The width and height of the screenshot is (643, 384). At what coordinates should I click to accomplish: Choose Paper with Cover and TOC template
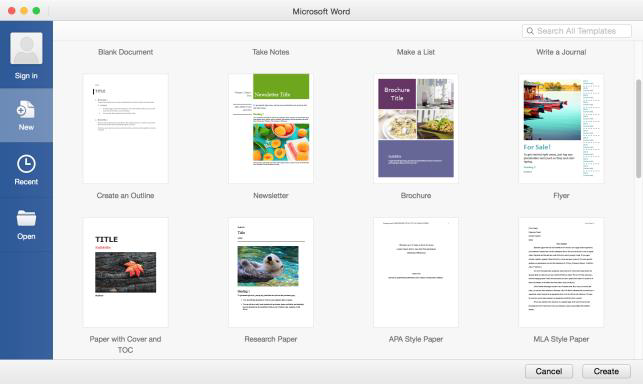click(x=125, y=272)
